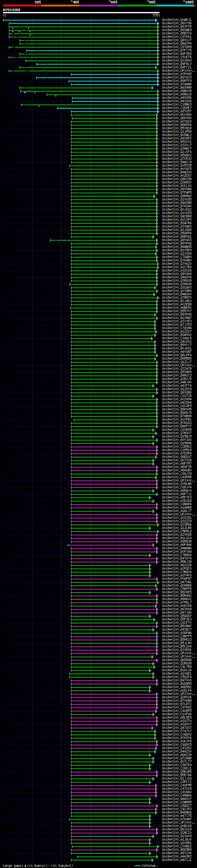Viewport: 197px width, 868px height.
Task: Open hit UniRef100_Q2SB66
Action: [177, 525]
